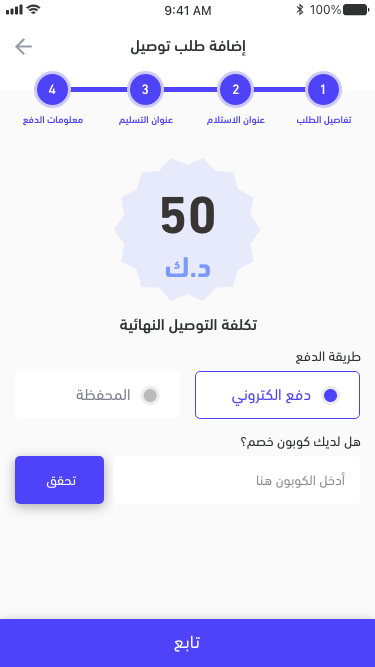Viewport: 375px width, 667px height.
Task: Tap the battery icon in status bar
Action: (x=355, y=10)
